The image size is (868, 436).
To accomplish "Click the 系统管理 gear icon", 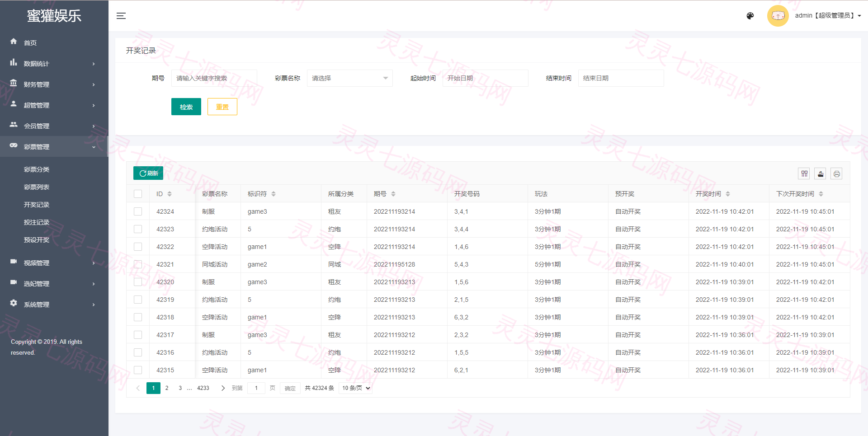I will 14,303.
